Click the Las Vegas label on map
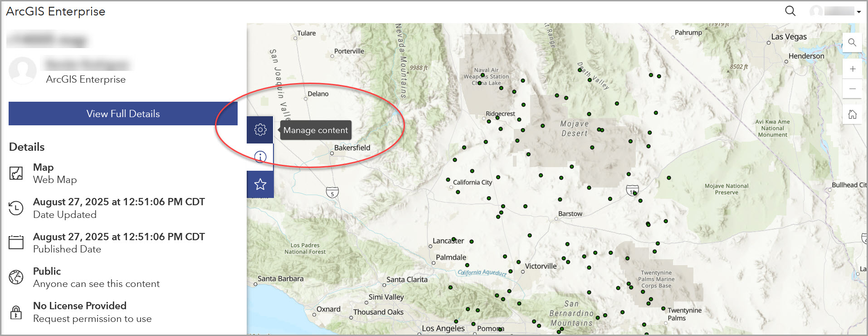The image size is (868, 336). pyautogui.click(x=789, y=37)
